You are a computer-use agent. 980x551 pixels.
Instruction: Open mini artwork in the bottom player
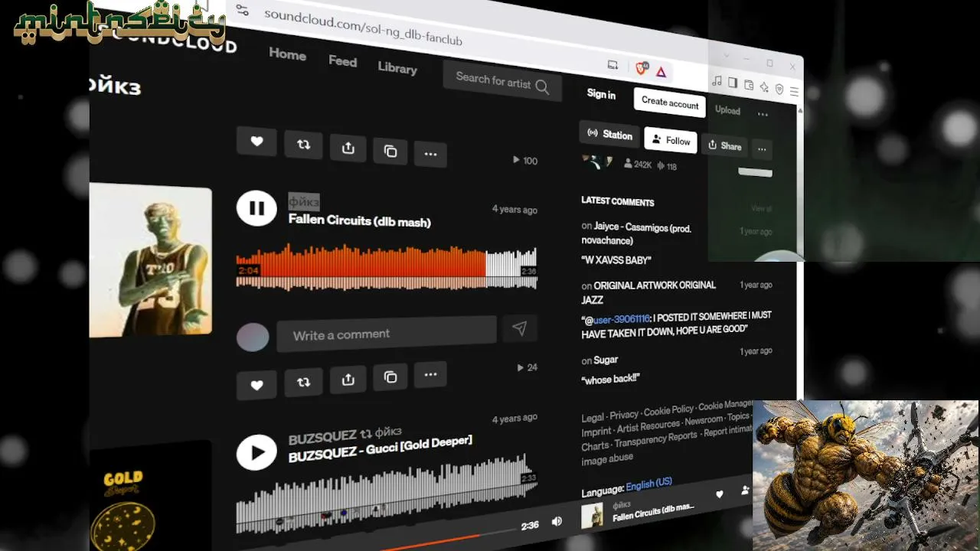592,516
